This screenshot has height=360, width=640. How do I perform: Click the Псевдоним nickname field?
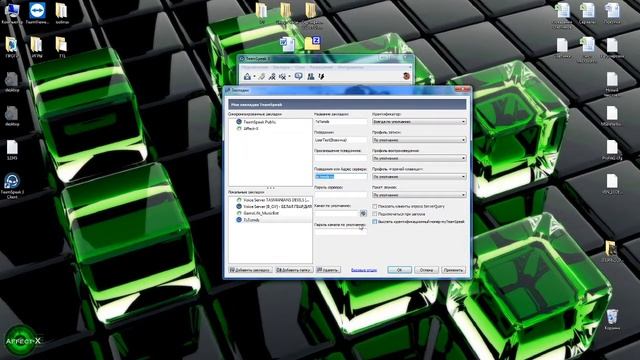340,140
